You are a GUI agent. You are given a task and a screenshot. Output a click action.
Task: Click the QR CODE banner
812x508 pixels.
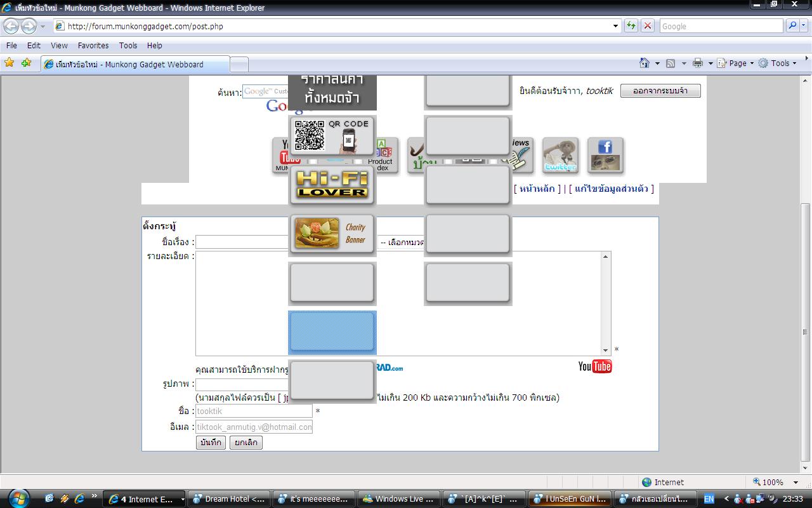click(x=332, y=136)
